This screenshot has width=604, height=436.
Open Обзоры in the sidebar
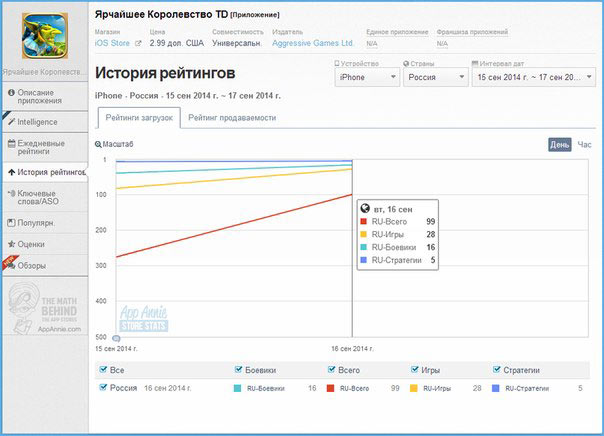point(45,265)
